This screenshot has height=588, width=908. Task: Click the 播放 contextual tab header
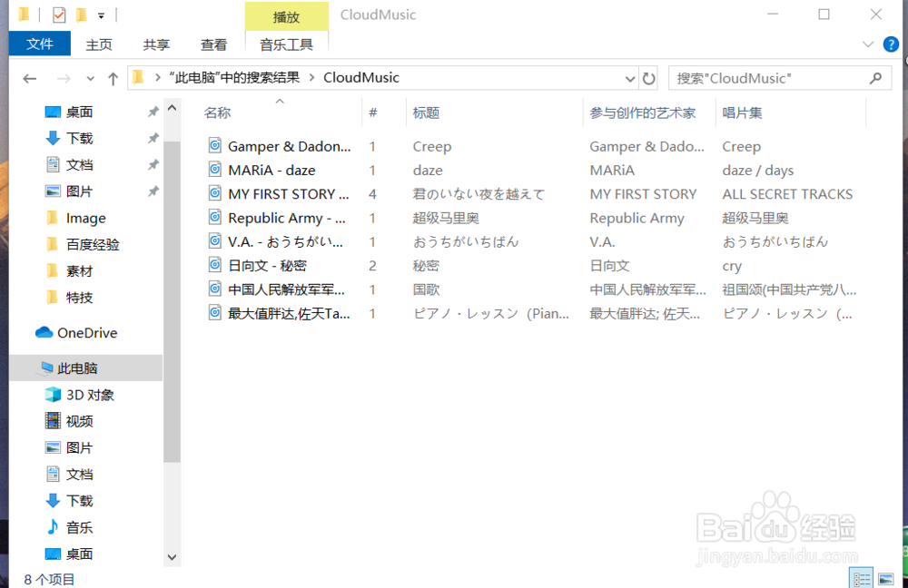286,16
